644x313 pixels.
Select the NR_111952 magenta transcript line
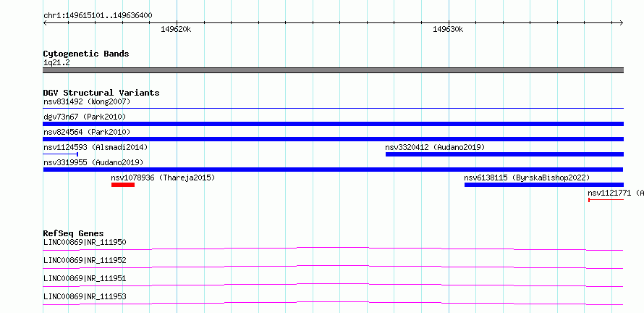tap(333, 267)
